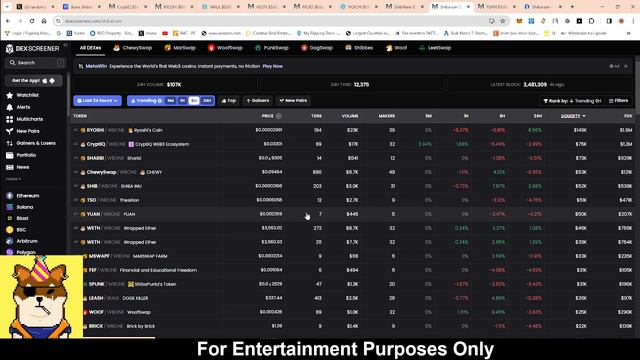Open RYOSHI / WBONE pair row
This screenshot has width=640, height=360.
353,130
